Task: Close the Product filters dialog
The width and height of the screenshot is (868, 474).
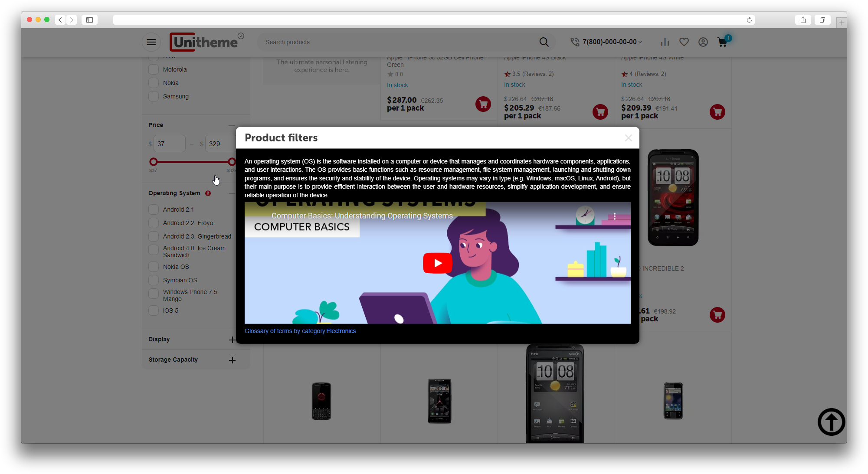Action: 628,138
